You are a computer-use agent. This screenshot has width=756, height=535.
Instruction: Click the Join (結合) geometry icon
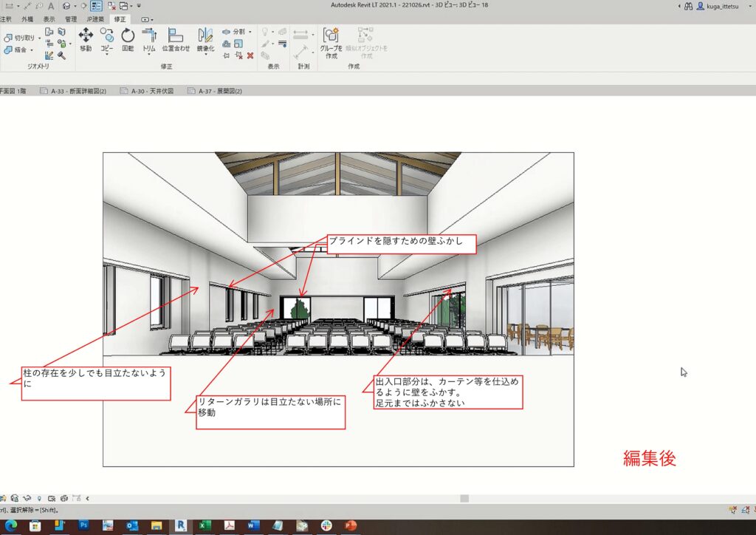(18, 50)
